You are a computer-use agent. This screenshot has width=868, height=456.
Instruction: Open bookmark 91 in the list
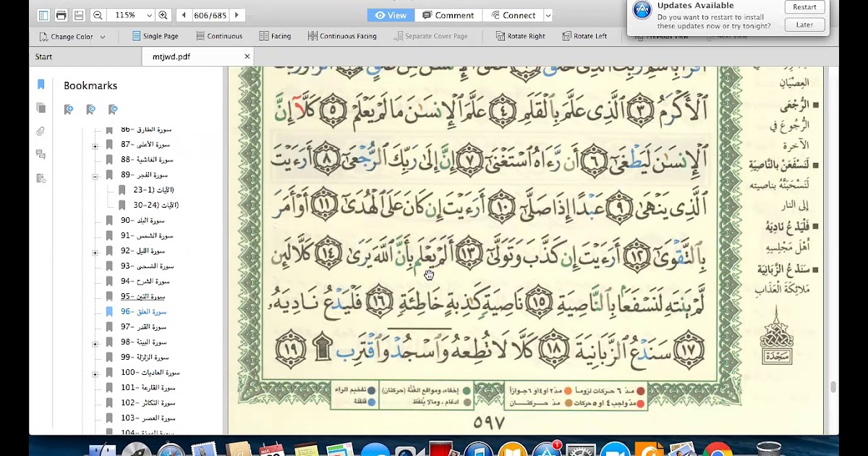tap(145, 236)
